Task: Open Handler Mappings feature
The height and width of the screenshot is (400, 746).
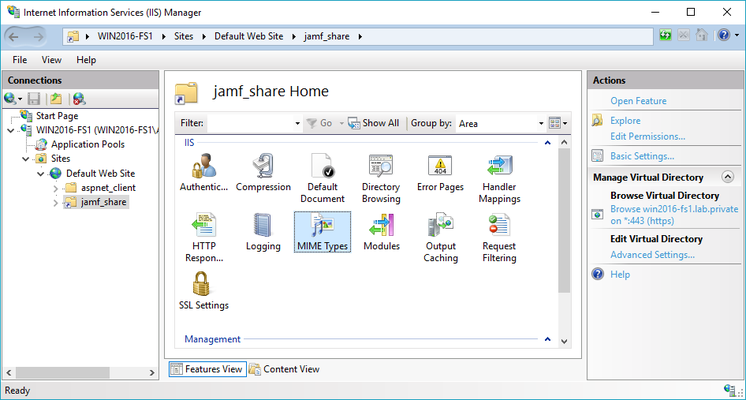Action: 499,178
